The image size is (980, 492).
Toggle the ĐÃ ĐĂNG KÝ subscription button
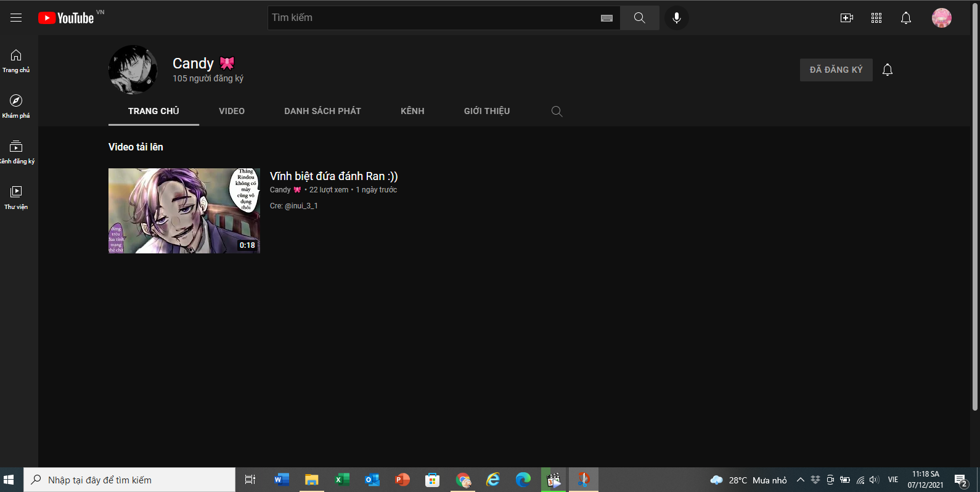pyautogui.click(x=836, y=70)
